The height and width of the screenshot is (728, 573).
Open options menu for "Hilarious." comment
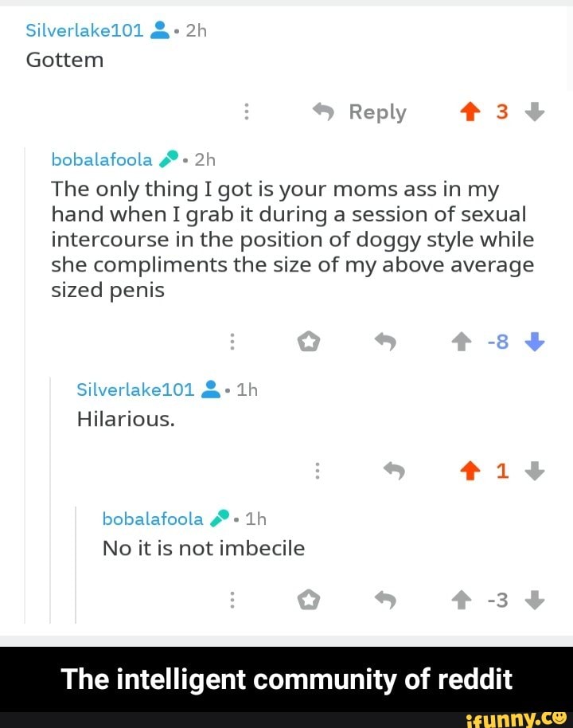[x=318, y=472]
